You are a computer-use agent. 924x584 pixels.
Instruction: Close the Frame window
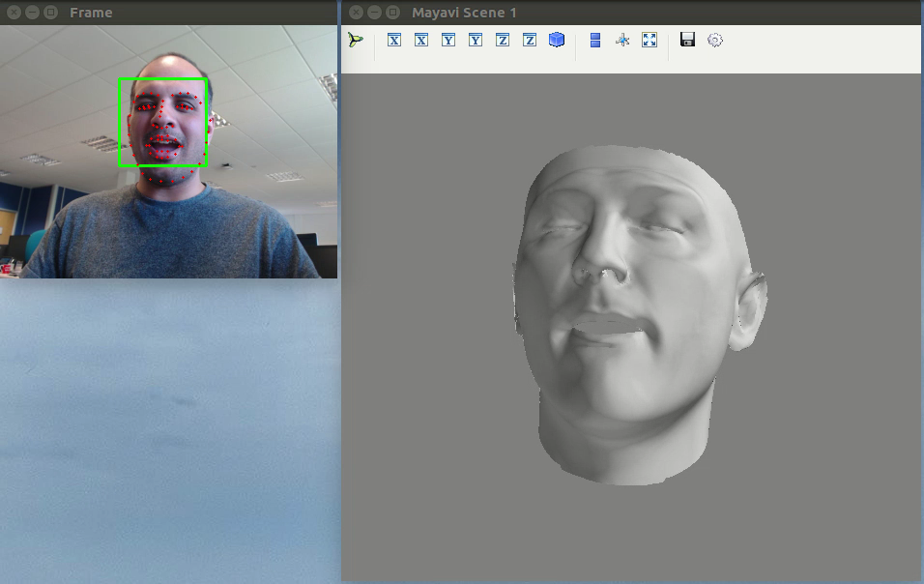pyautogui.click(x=13, y=13)
